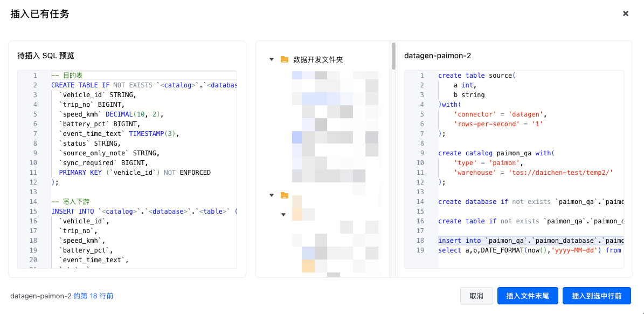Click the 'select a,b,DATE_FORMAT' line

click(531, 250)
